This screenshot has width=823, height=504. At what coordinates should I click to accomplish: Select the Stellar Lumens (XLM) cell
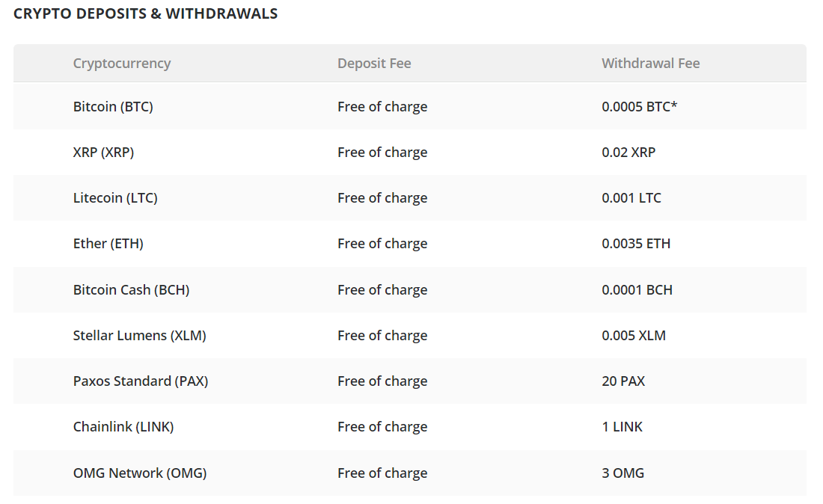[x=140, y=335]
